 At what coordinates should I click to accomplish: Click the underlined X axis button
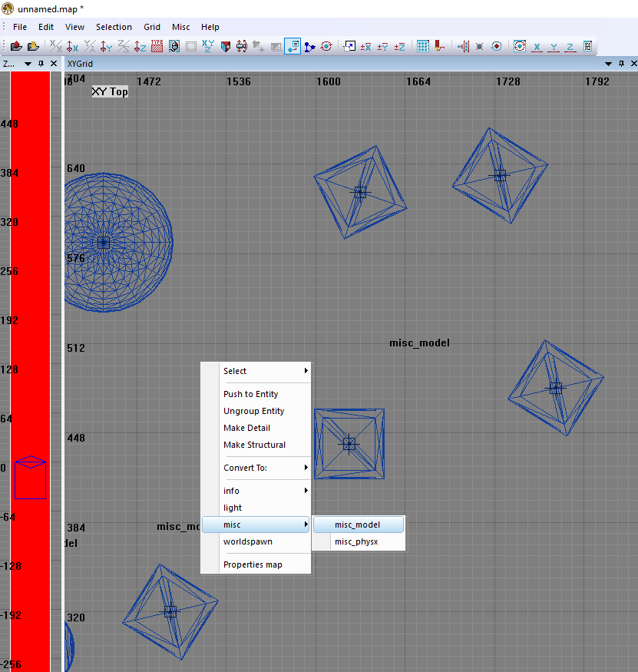(x=537, y=46)
